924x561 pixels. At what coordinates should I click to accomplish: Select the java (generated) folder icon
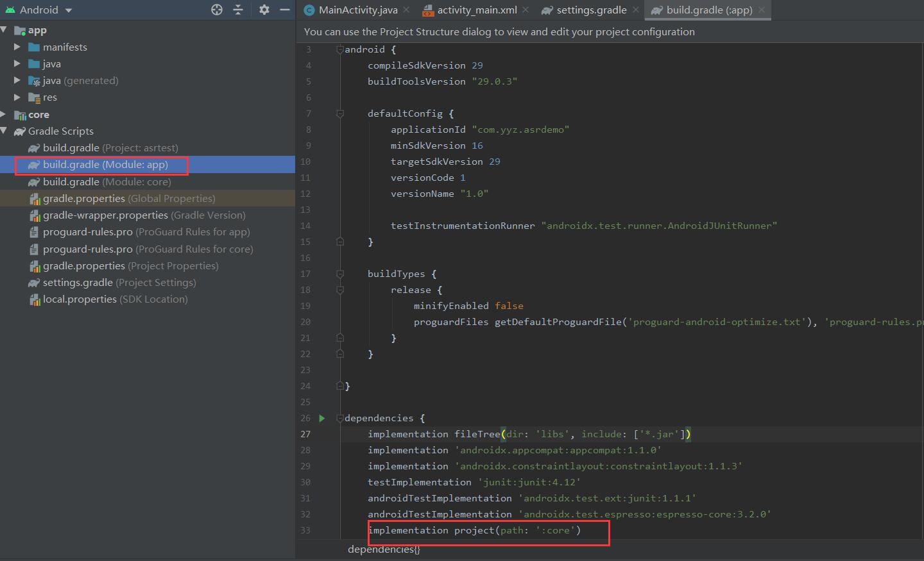pos(34,81)
